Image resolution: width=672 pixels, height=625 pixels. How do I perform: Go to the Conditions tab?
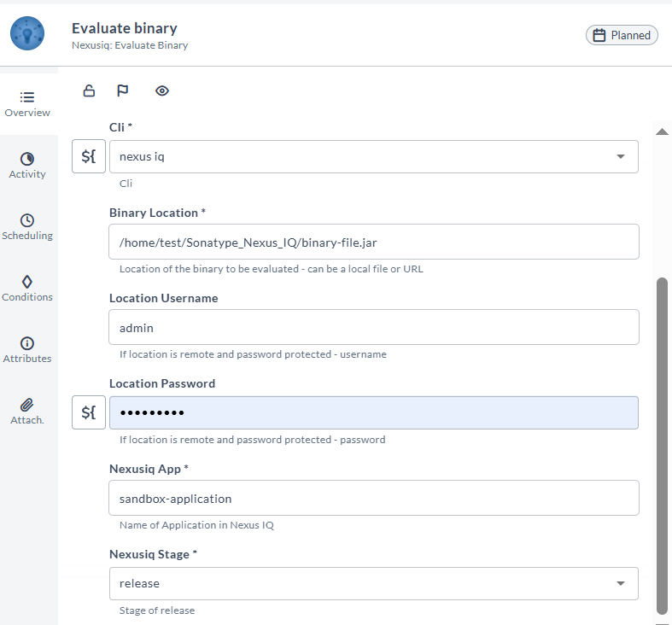pos(27,289)
